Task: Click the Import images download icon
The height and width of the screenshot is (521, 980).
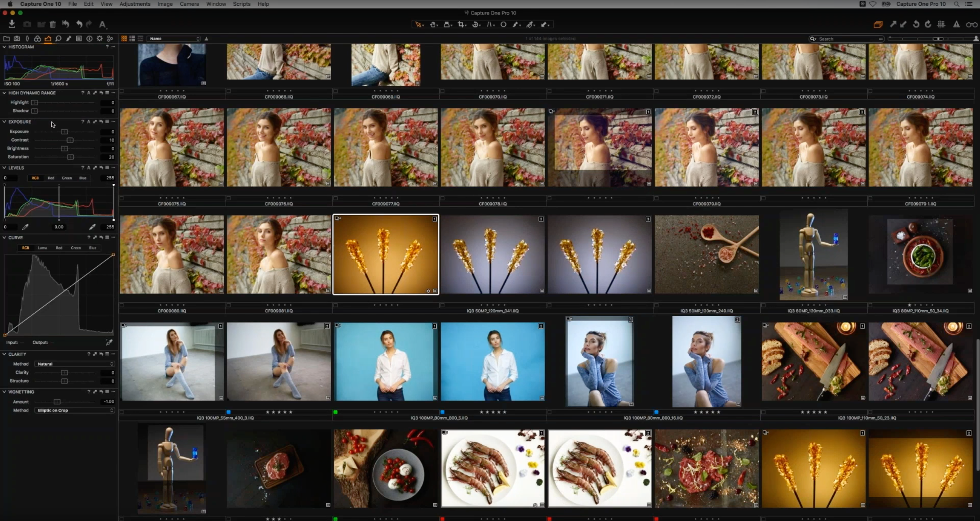Action: pos(12,24)
